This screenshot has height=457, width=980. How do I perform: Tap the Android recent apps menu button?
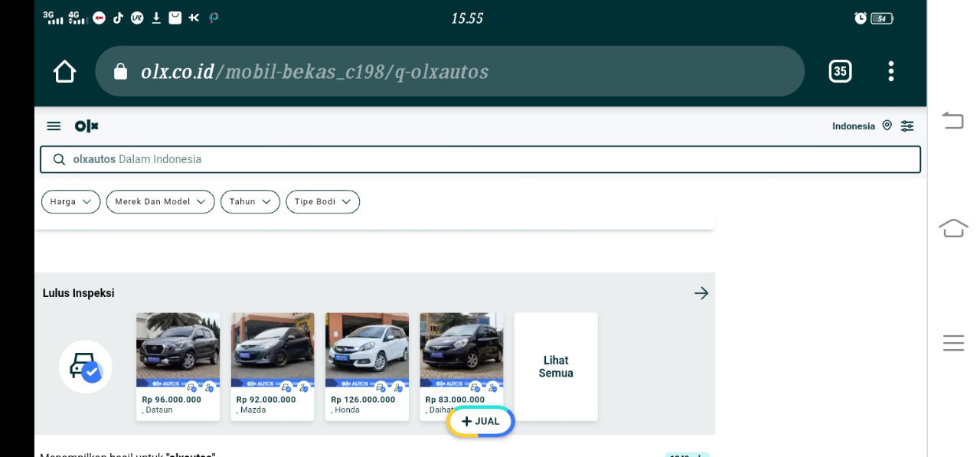tap(953, 343)
